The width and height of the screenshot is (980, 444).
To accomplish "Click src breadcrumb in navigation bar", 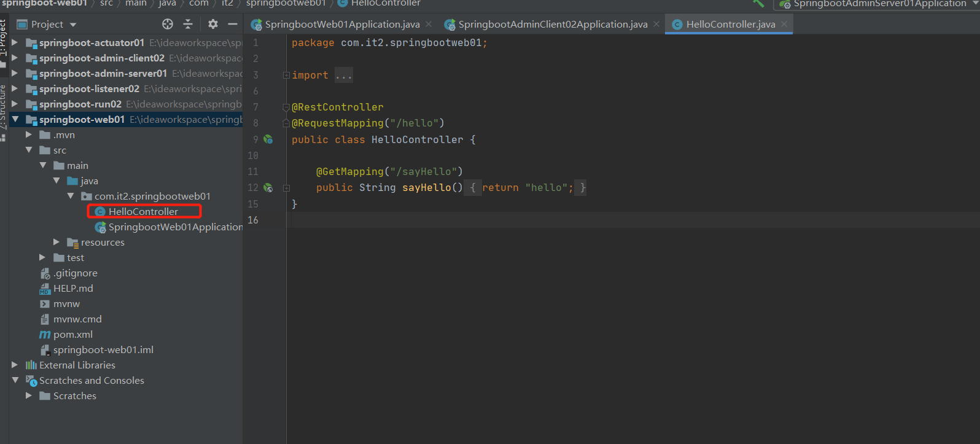I will click(x=106, y=3).
